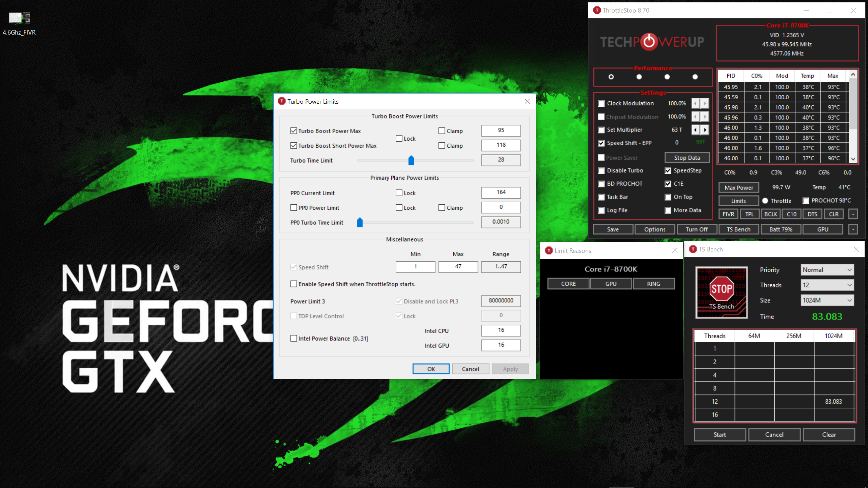868x488 pixels.
Task: Click the PP0 Current Limit value field
Action: coord(501,192)
